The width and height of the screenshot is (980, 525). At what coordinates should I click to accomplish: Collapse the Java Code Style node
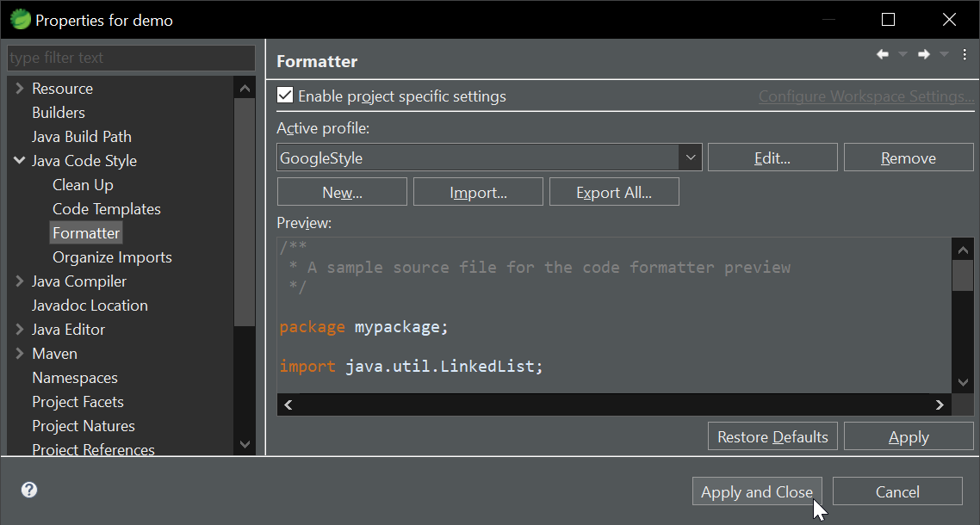[19, 161]
